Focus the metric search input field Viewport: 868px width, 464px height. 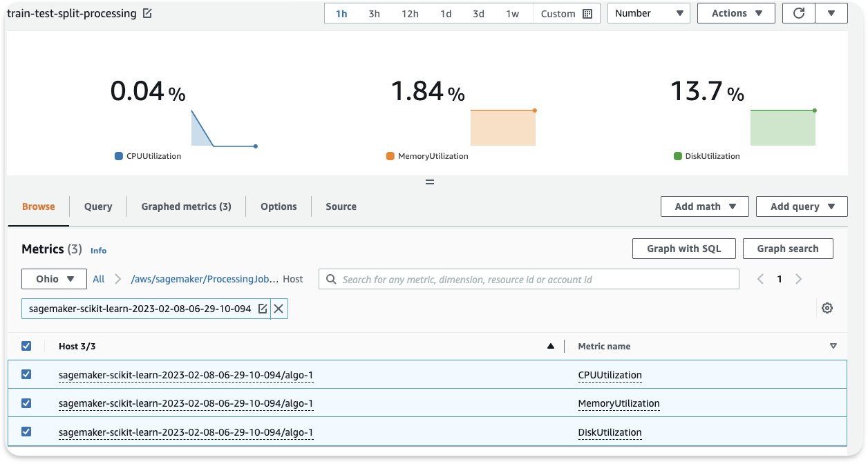point(529,279)
